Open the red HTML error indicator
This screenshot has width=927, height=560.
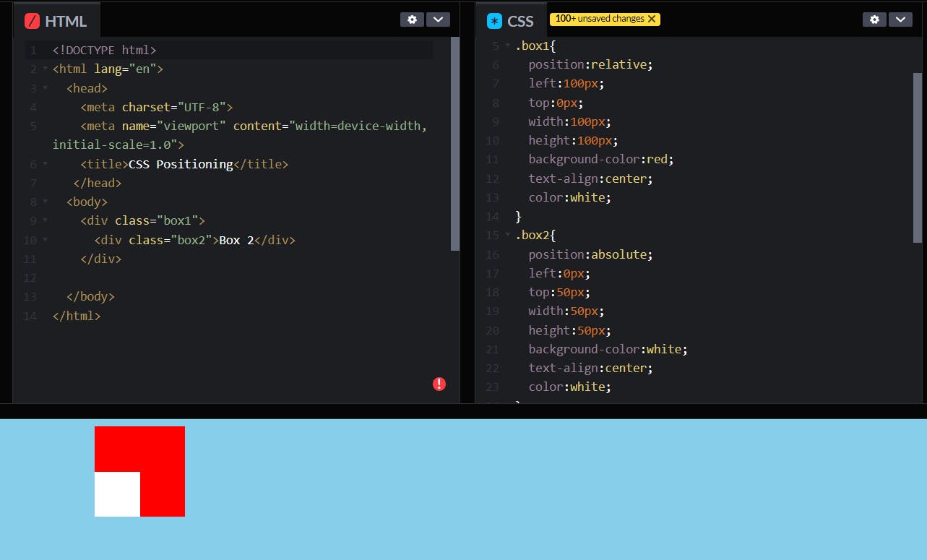pyautogui.click(x=439, y=384)
